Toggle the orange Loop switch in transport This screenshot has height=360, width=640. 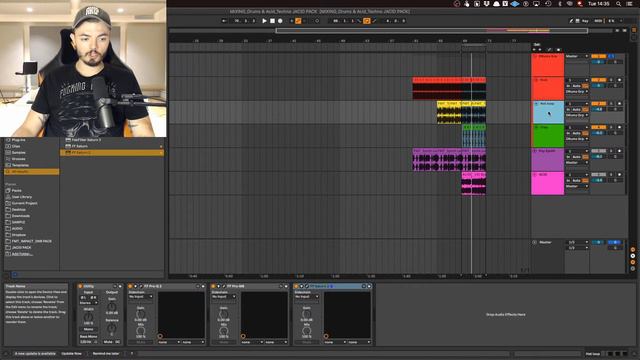tap(367, 21)
